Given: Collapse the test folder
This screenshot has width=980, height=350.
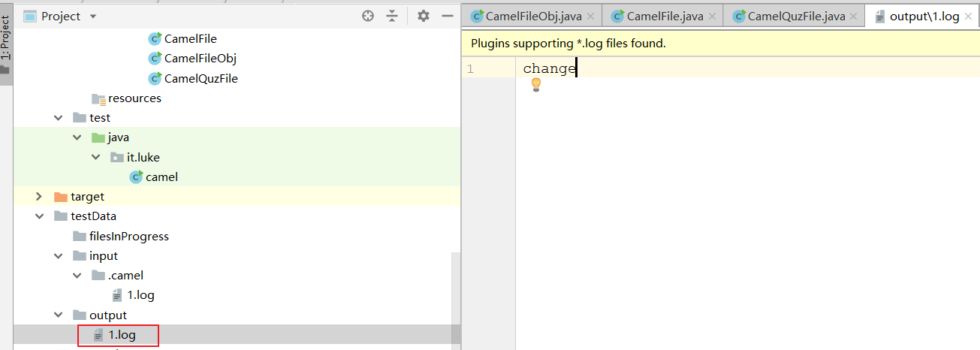Looking at the screenshot, I should [58, 118].
